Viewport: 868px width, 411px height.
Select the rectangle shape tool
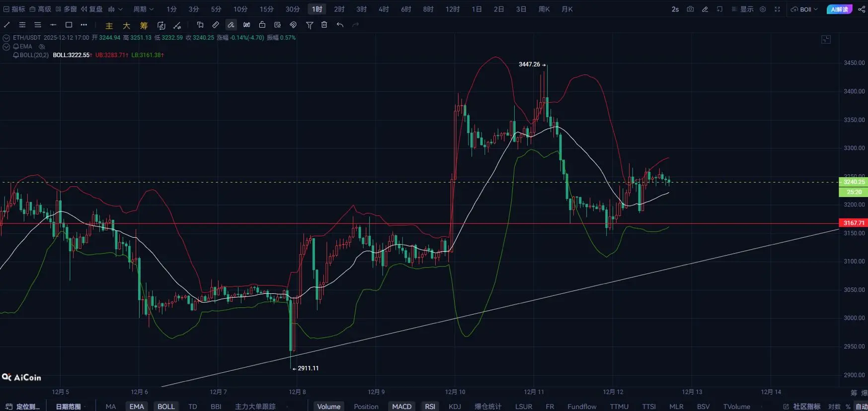coord(69,25)
